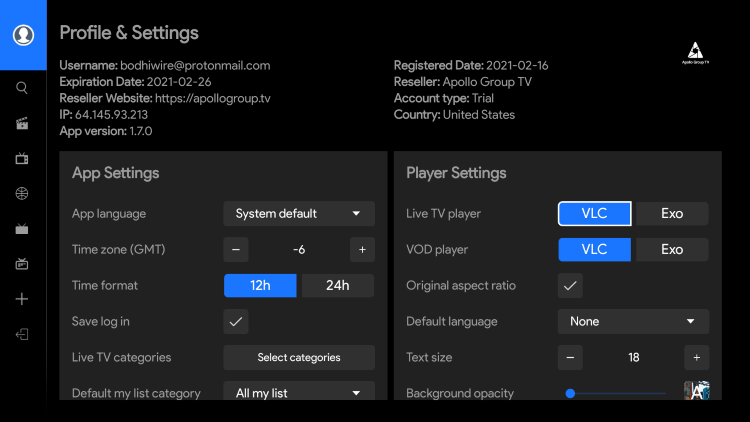Click Registered Date 2021-02-16 text
Image resolution: width=750 pixels, height=422 pixels.
tap(471, 66)
